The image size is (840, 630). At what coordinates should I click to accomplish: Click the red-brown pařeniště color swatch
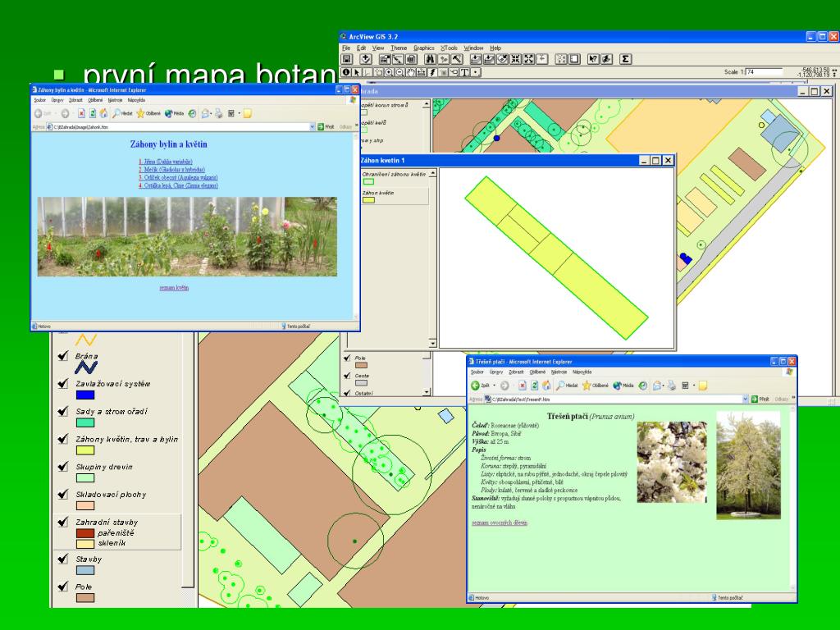[x=85, y=533]
